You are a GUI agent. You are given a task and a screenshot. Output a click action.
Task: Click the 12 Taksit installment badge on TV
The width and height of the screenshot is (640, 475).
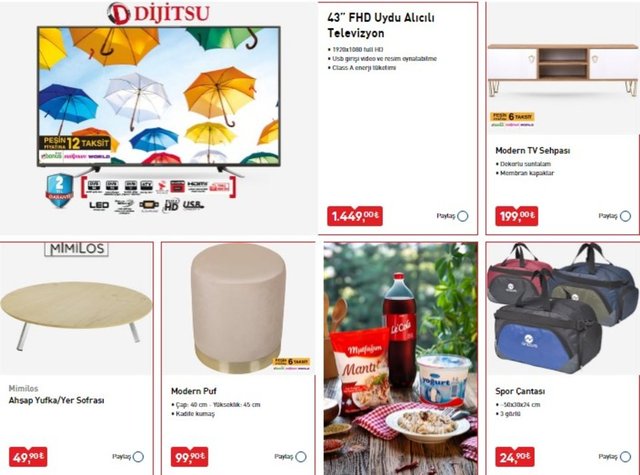pos(76,143)
